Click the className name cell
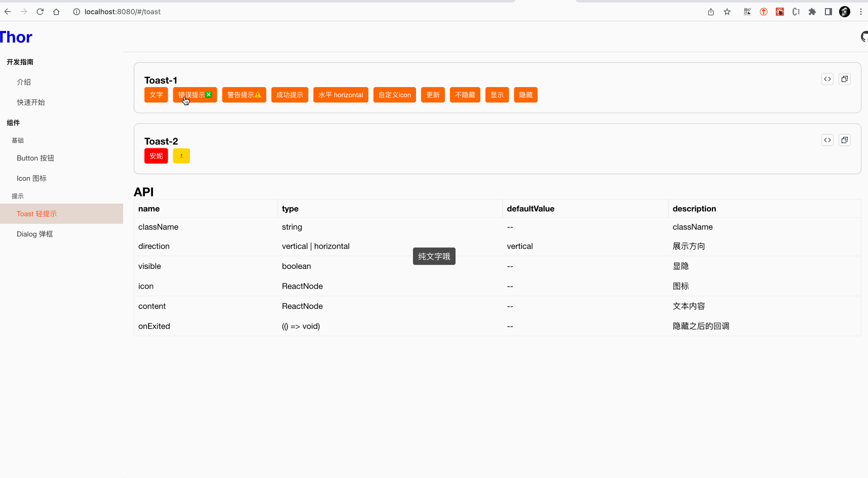This screenshot has width=868, height=478. (x=158, y=227)
